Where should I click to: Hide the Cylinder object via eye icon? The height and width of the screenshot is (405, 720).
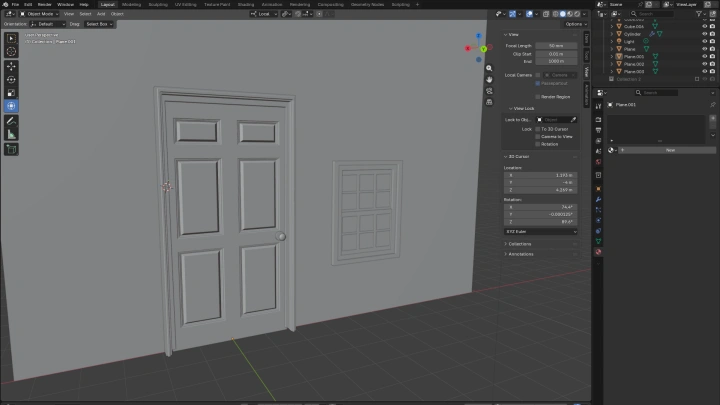point(704,33)
